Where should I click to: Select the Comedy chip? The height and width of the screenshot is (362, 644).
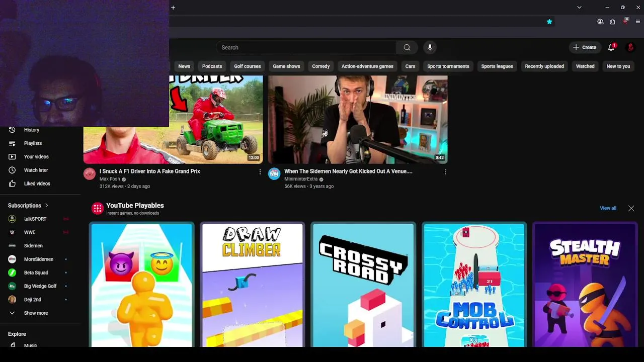pyautogui.click(x=320, y=66)
